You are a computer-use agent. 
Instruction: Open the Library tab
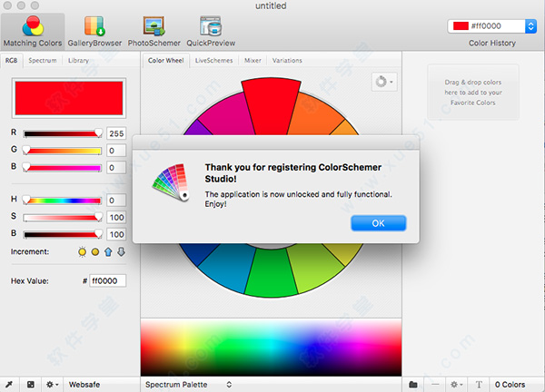click(78, 61)
